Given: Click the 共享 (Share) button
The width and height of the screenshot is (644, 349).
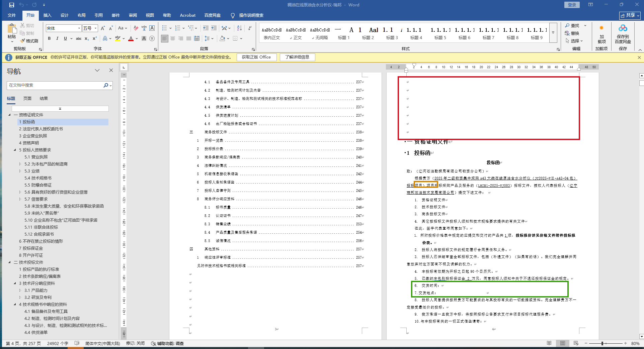Looking at the screenshot, I should coord(630,15).
